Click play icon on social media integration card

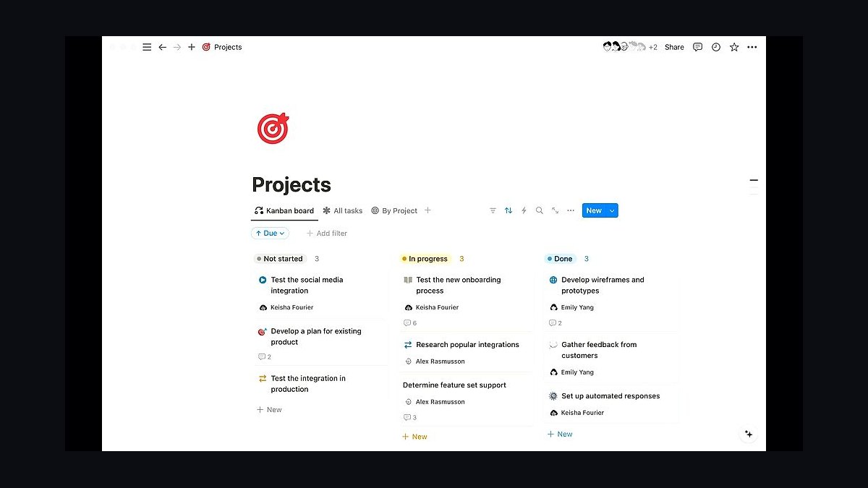[263, 280]
